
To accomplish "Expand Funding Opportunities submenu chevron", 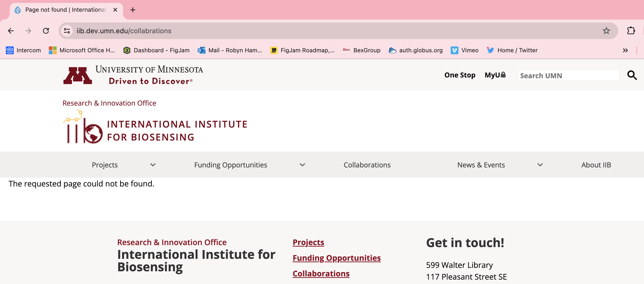I will coord(302,165).
